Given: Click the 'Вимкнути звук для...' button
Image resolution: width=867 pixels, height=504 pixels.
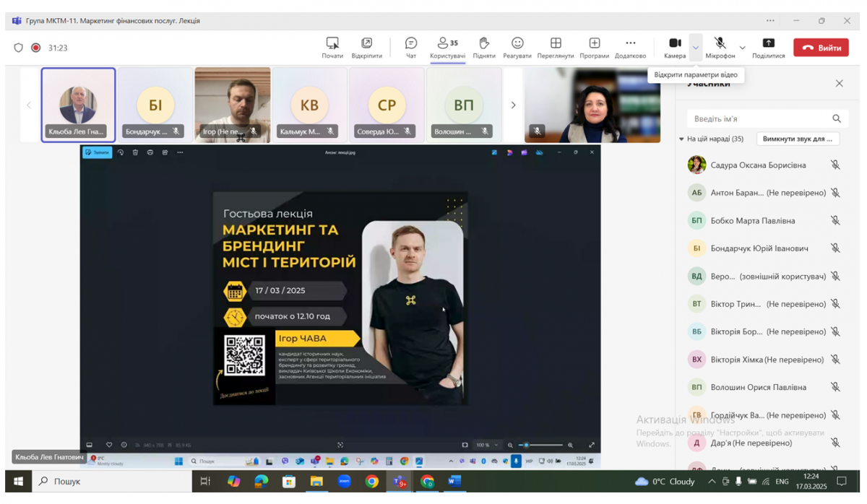Looking at the screenshot, I should coord(797,139).
